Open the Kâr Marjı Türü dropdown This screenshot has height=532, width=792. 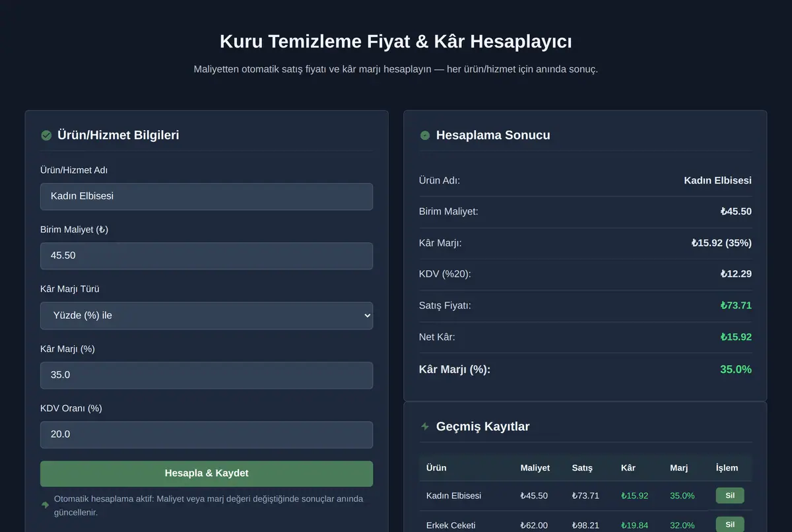point(207,316)
